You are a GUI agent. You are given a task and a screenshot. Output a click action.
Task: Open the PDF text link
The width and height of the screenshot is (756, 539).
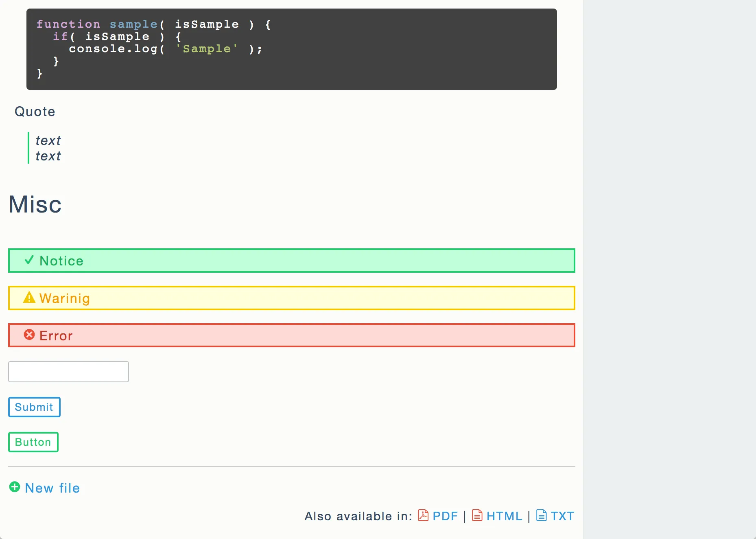(x=445, y=516)
